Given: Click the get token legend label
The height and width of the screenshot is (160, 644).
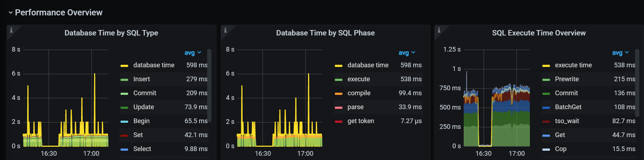Looking at the screenshot, I should [361, 121].
